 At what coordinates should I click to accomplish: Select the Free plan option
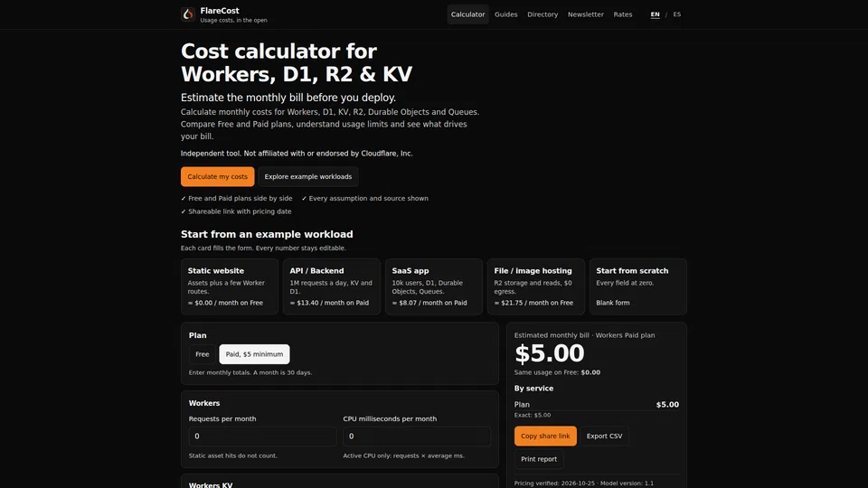[202, 354]
